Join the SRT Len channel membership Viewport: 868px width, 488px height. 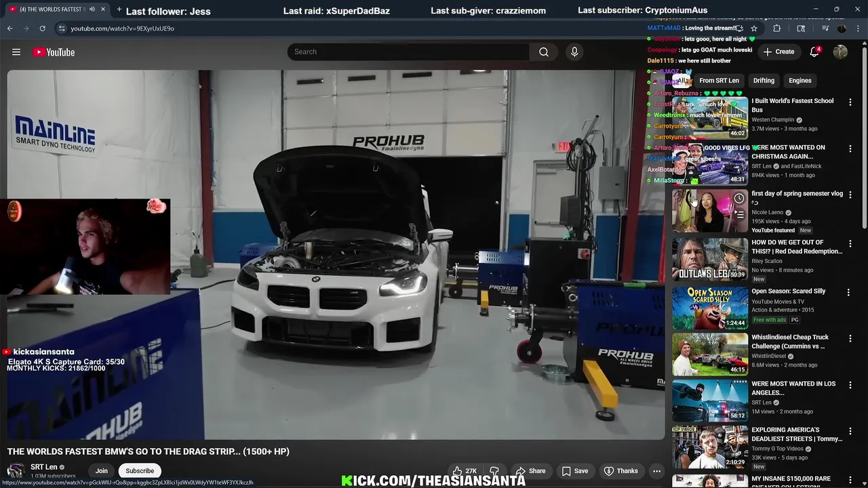(101, 471)
